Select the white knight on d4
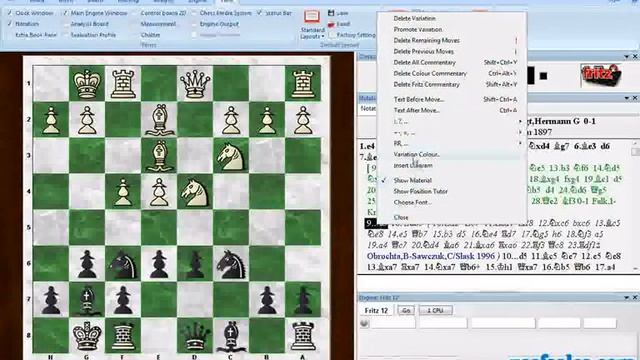The height and width of the screenshot is (360, 640). tap(195, 192)
